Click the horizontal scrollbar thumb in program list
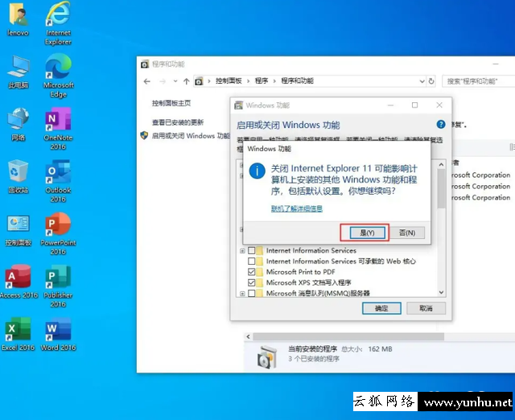Screen dimensions: 515x420 [348, 336]
